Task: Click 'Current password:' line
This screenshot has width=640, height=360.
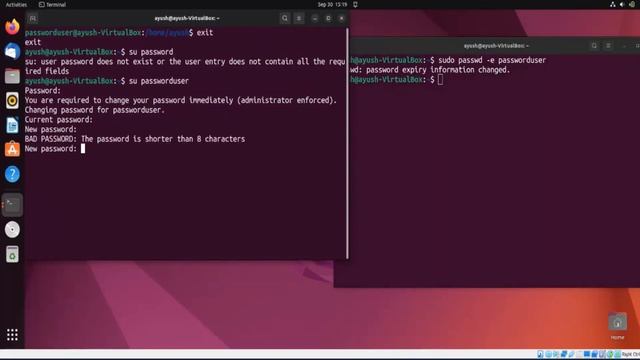Action: click(59, 120)
